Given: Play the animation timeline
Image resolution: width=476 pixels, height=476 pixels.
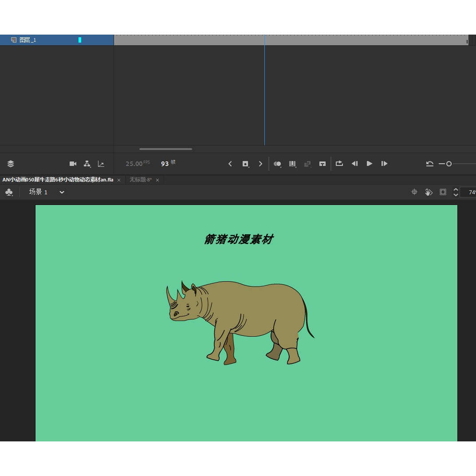Looking at the screenshot, I should tap(370, 164).
